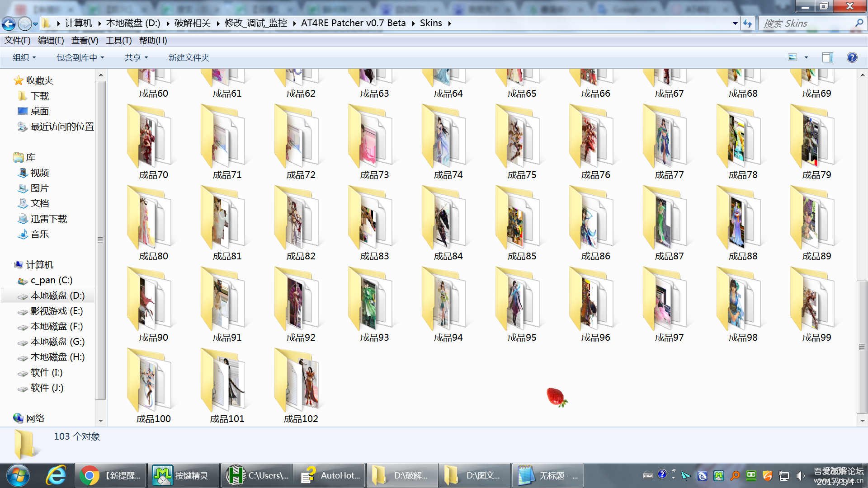Open the 帮助(H) menu
This screenshot has width=868, height=488.
(x=153, y=41)
